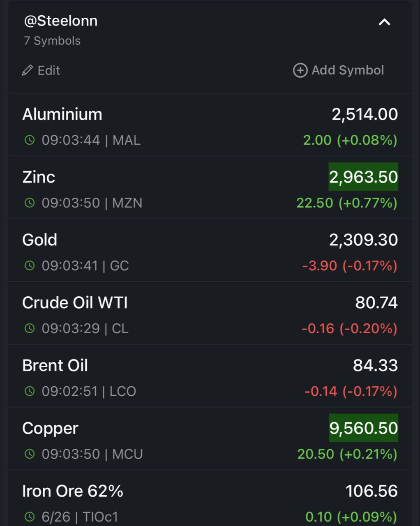This screenshot has height=526, width=420.
Task: Click the clock icon under Crude Oil WTI
Action: point(30,328)
